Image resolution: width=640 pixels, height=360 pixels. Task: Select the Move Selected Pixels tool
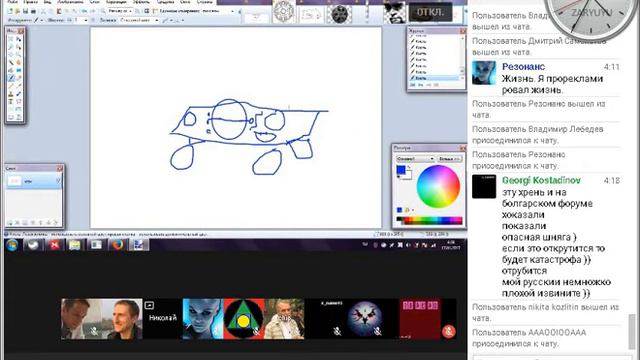click(19, 39)
